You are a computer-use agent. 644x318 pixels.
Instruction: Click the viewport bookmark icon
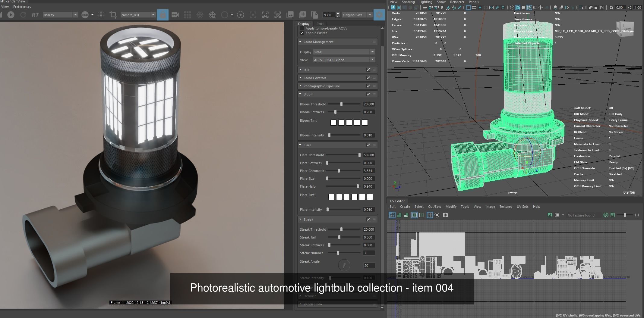pyautogui.click(x=442, y=8)
